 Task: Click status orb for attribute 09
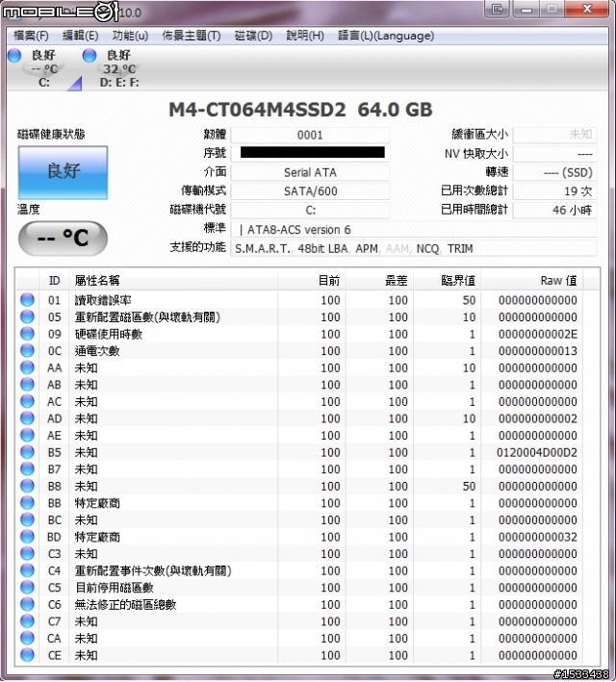(27, 334)
